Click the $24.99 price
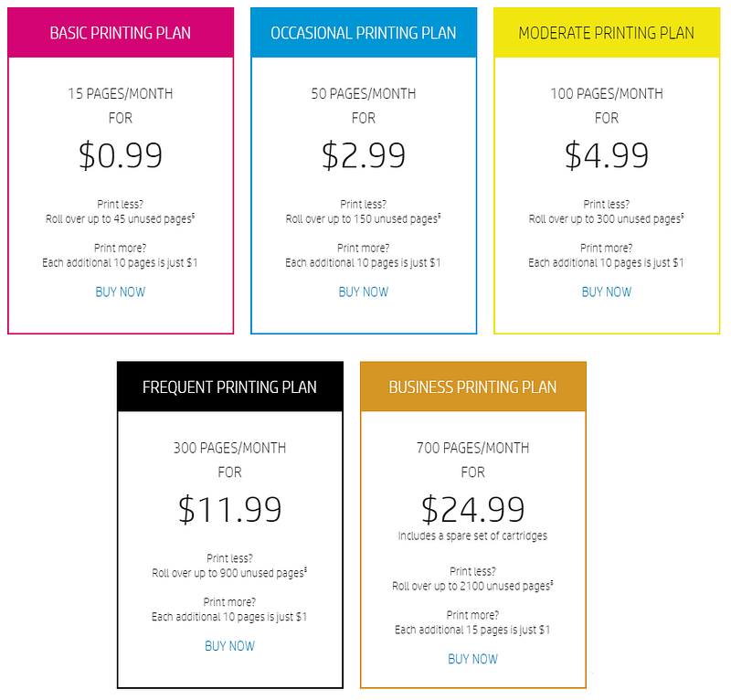Screen dimensions: 731x700 click(x=472, y=509)
